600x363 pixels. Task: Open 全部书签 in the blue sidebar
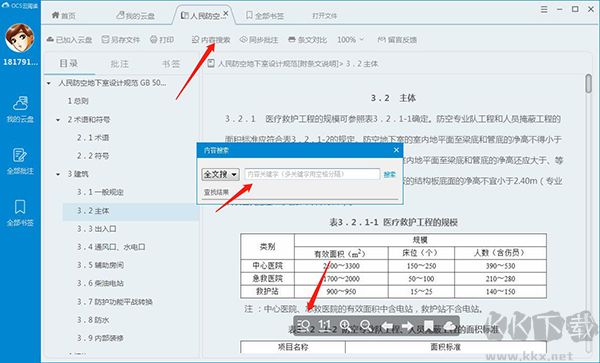coord(20,213)
